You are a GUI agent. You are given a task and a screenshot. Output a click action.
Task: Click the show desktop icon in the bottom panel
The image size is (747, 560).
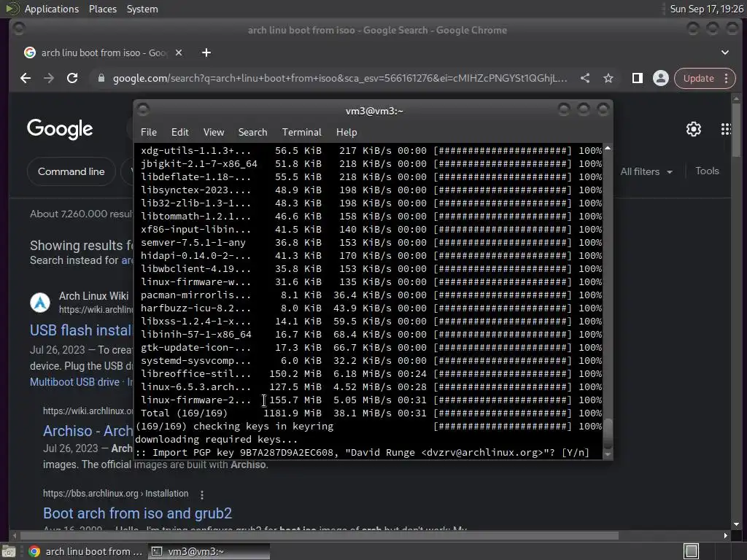9,551
